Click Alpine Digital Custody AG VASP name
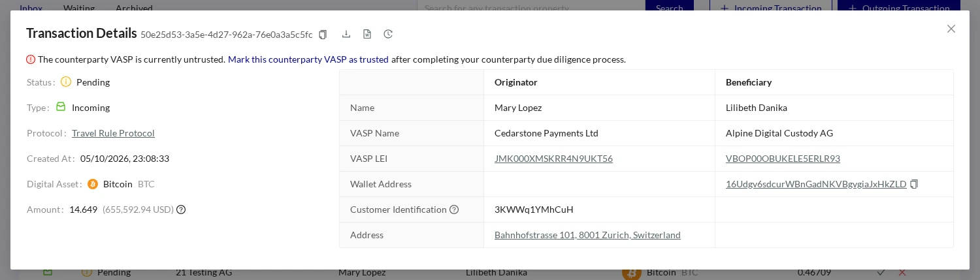The image size is (980, 280). pos(779,133)
